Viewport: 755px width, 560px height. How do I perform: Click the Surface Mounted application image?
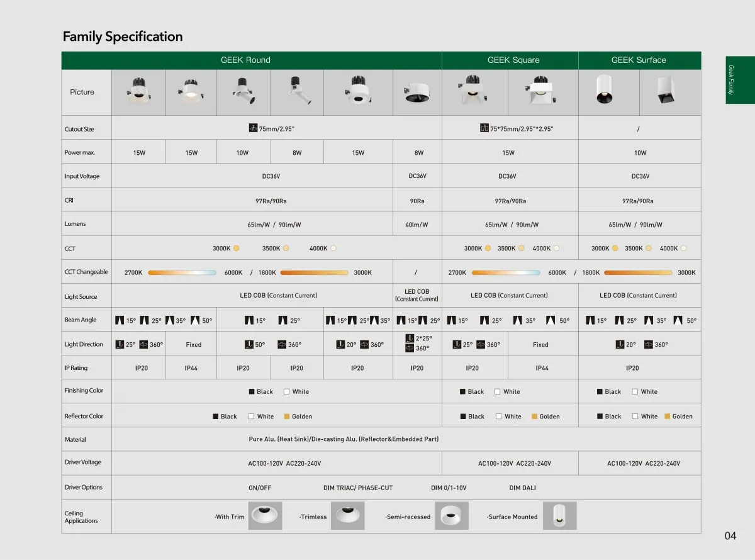coord(560,516)
